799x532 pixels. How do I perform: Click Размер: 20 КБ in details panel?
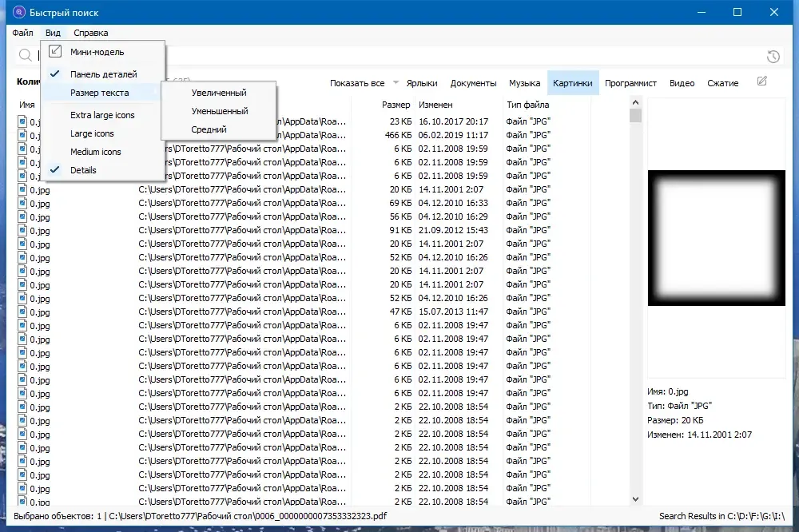(x=675, y=420)
